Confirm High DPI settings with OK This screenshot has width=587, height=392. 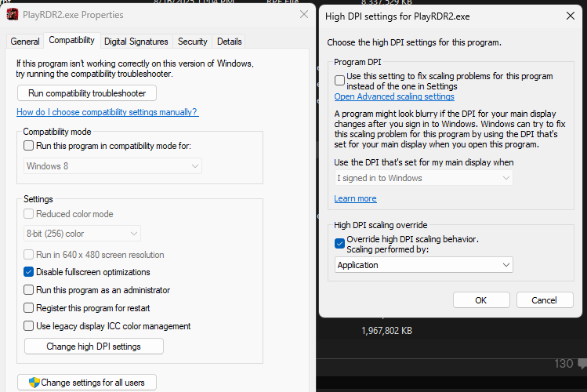pos(481,300)
